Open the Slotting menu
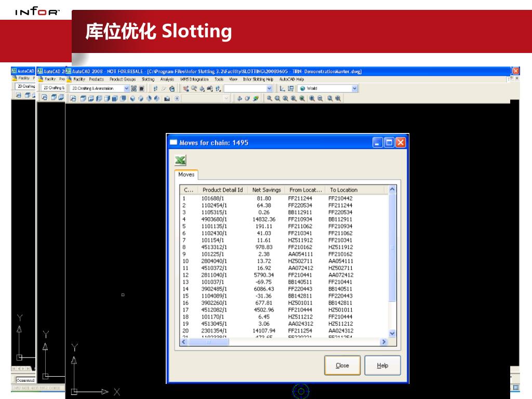 148,79
